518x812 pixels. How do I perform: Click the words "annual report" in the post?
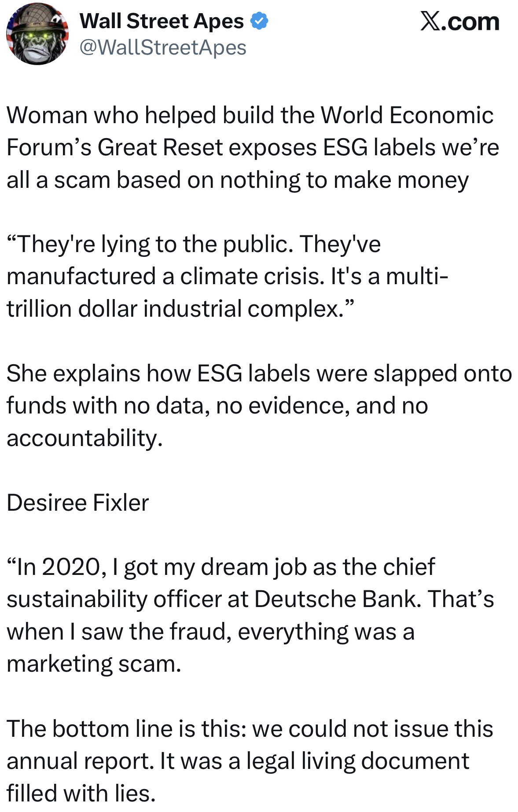coord(80,761)
